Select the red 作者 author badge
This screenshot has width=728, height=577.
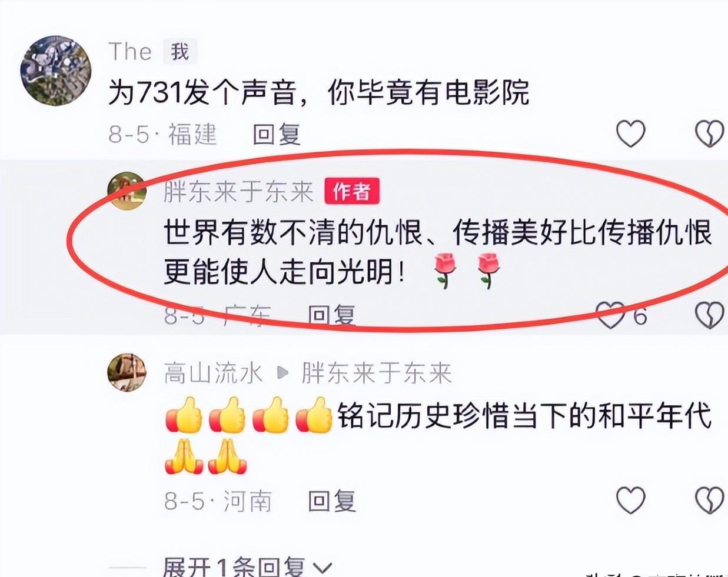(x=352, y=191)
